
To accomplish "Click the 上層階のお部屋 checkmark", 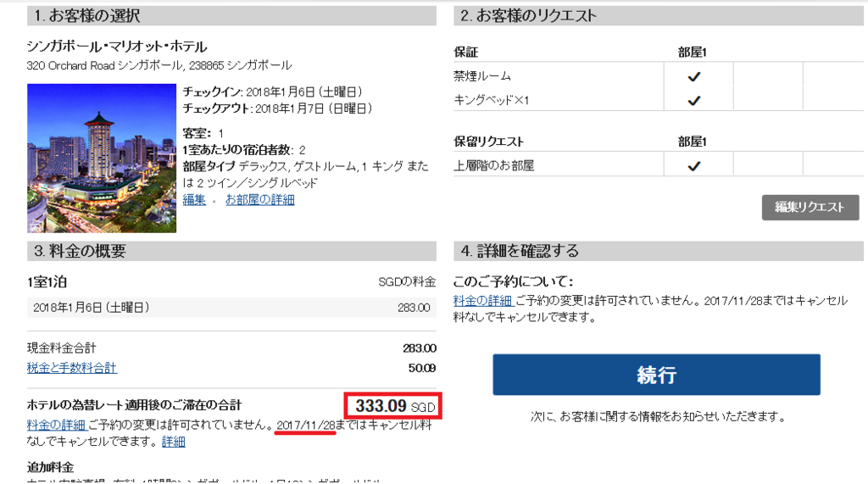I will tap(693, 166).
